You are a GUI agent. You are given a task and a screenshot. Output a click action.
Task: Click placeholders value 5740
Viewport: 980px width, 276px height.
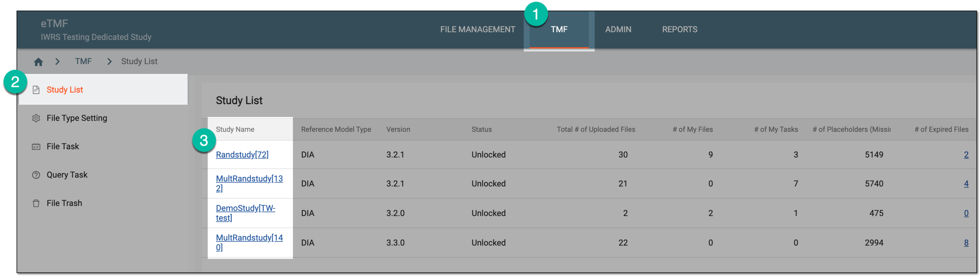coord(874,184)
